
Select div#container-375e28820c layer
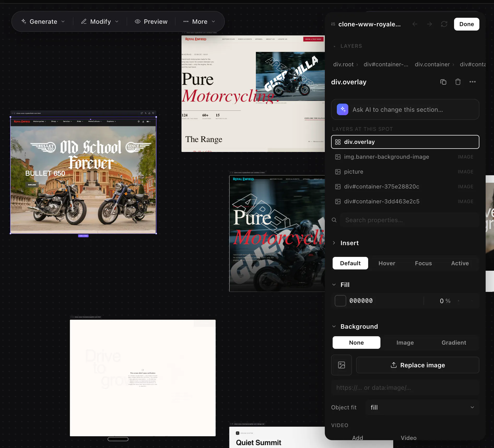click(405, 187)
